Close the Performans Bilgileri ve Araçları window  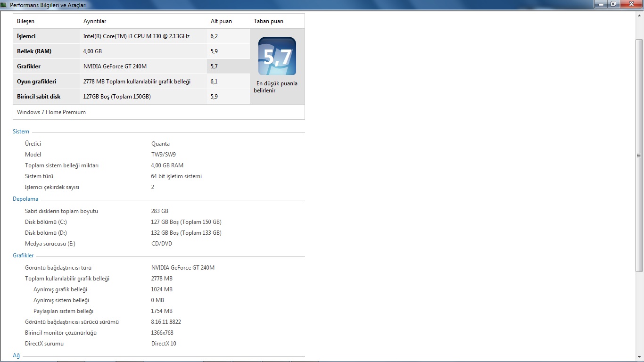point(631,4)
